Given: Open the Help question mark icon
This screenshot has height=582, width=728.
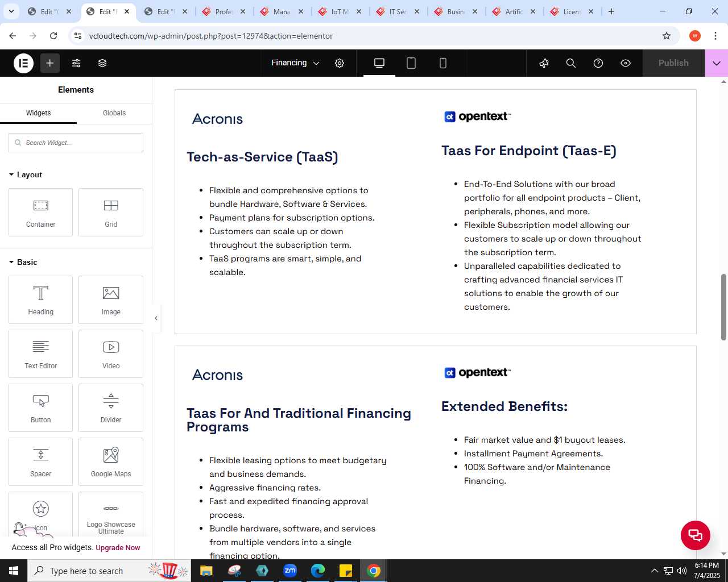Looking at the screenshot, I should [x=598, y=63].
